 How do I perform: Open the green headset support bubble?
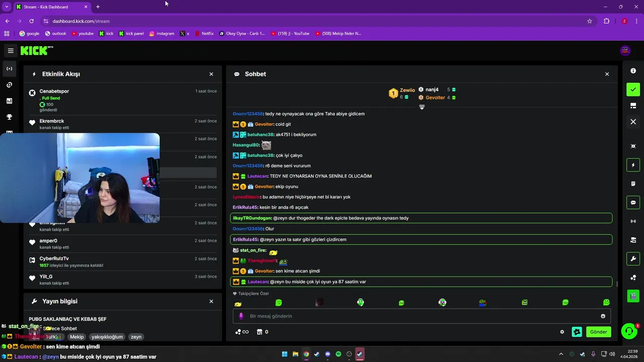629,331
